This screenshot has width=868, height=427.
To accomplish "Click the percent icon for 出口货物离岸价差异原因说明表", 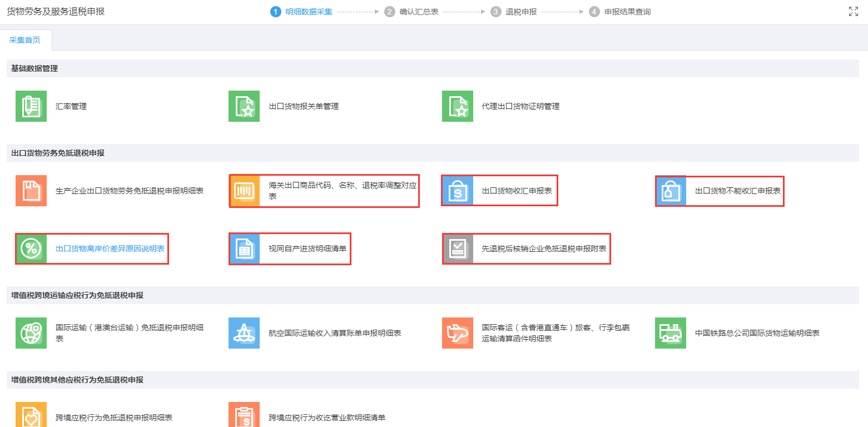I will pyautogui.click(x=32, y=249).
